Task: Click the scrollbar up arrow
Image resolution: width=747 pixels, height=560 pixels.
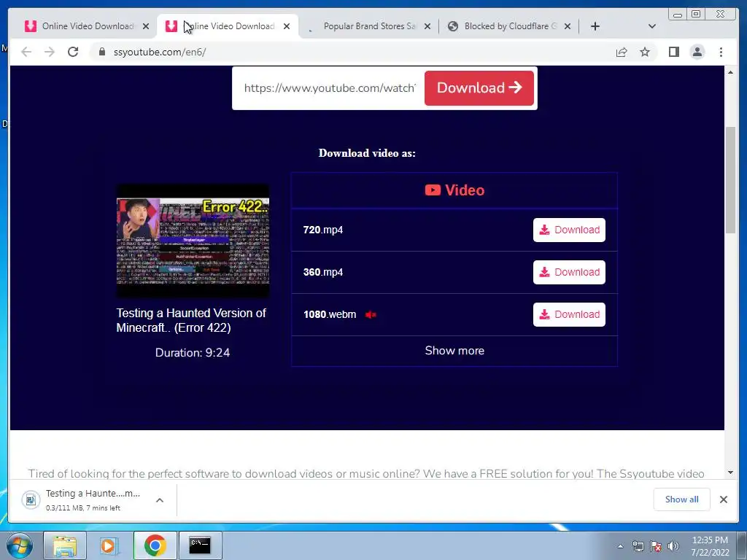Action: pyautogui.click(x=730, y=72)
